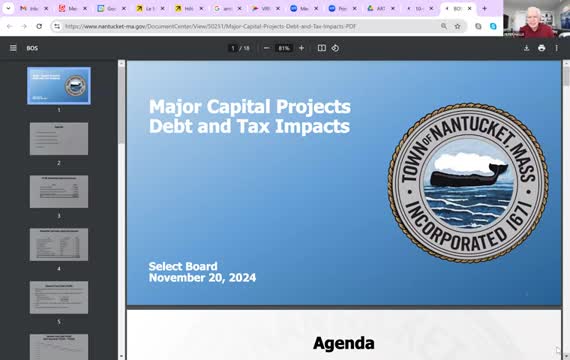Zoom out using the minus icon
This screenshot has width=570, height=360.
[x=266, y=48]
